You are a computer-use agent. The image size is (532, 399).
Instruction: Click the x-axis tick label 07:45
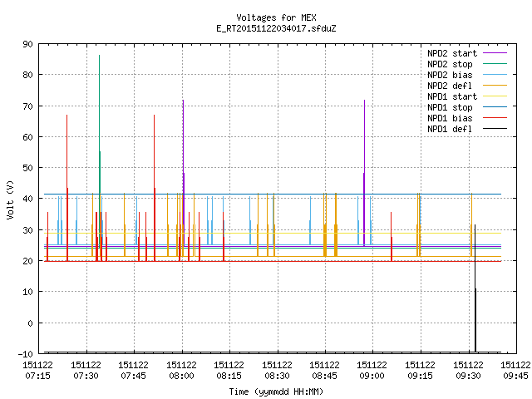tap(133, 377)
